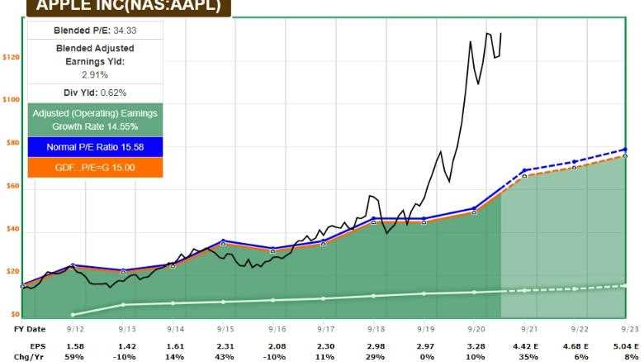Click the EPS value 2.31

(225, 346)
